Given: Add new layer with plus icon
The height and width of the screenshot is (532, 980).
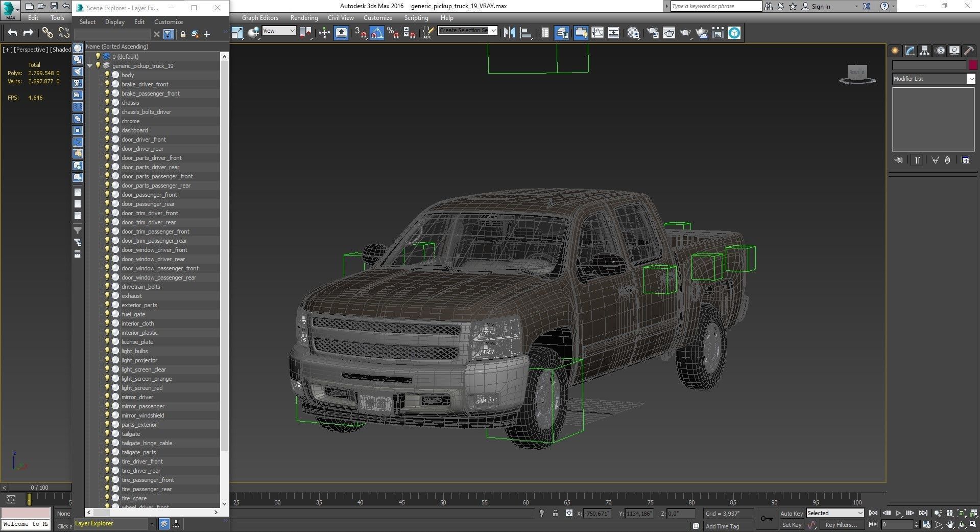Looking at the screenshot, I should click(x=207, y=34).
